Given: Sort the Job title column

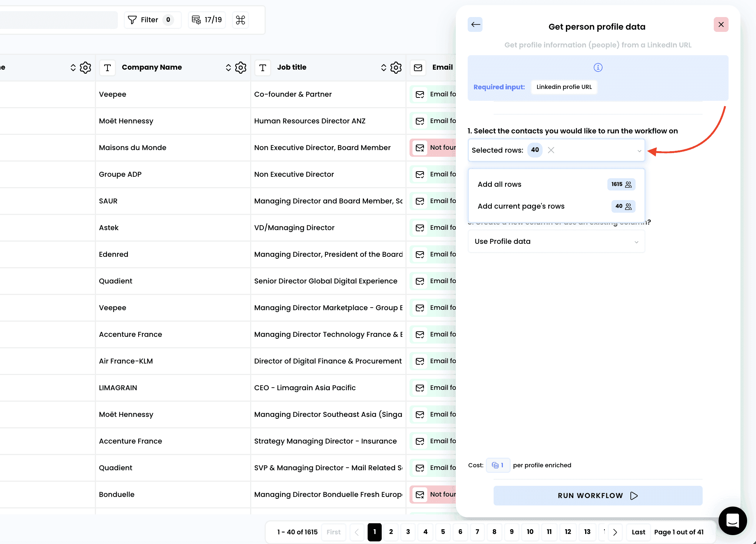Looking at the screenshot, I should 384,67.
